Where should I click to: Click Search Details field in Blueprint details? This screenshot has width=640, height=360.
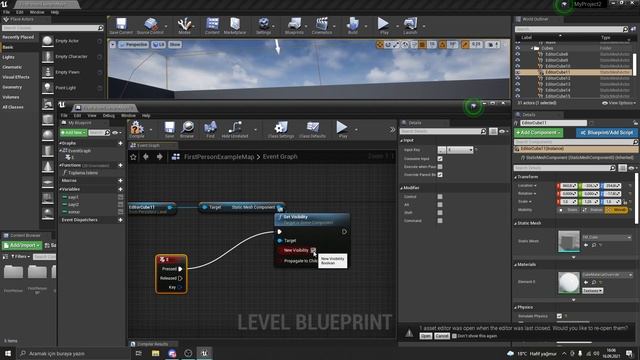click(443, 131)
